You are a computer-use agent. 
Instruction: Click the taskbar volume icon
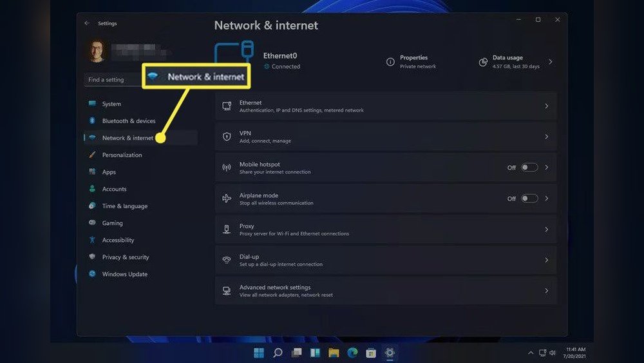pyautogui.click(x=553, y=353)
